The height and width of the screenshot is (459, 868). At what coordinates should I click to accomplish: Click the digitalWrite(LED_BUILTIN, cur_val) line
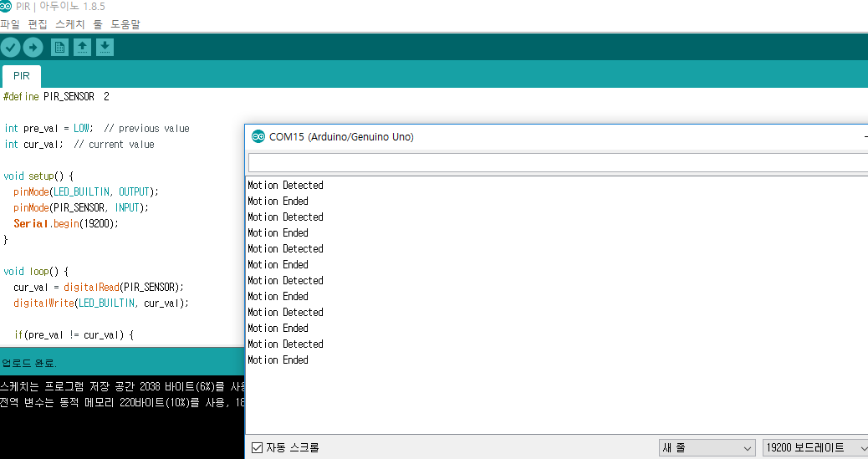pos(100,303)
